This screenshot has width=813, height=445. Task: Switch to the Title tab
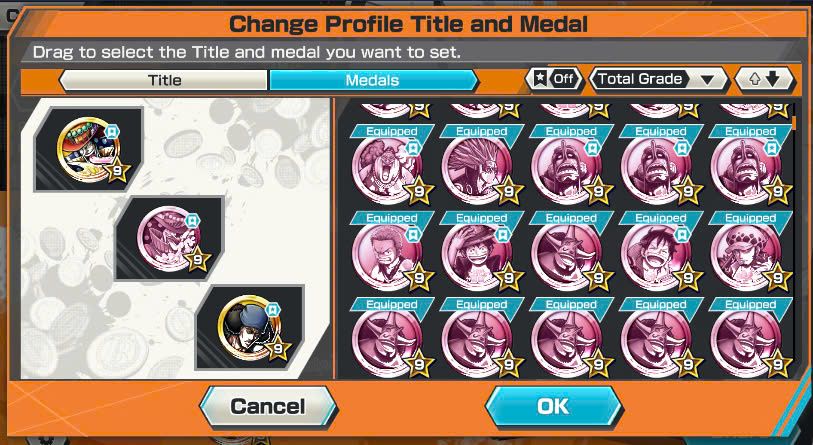pos(164,80)
